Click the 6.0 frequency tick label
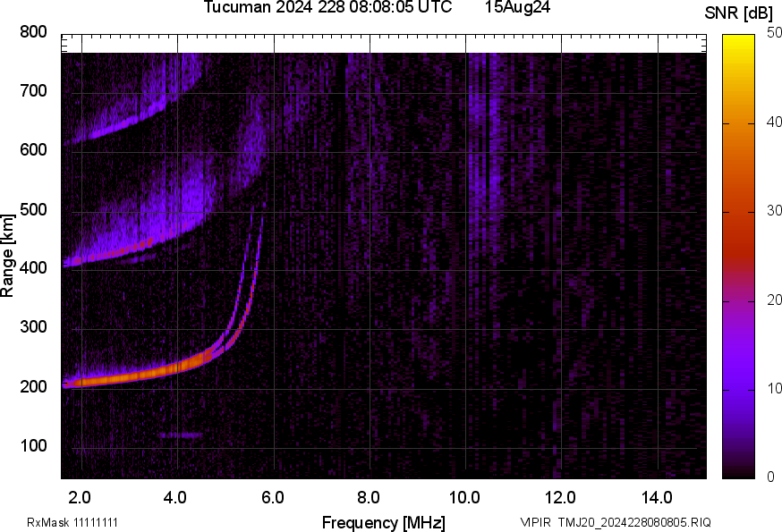The width and height of the screenshot is (782, 532). [273, 498]
